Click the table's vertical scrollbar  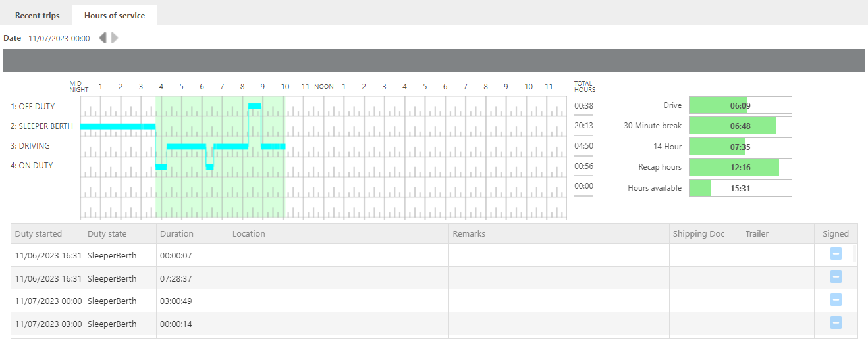pos(855,254)
